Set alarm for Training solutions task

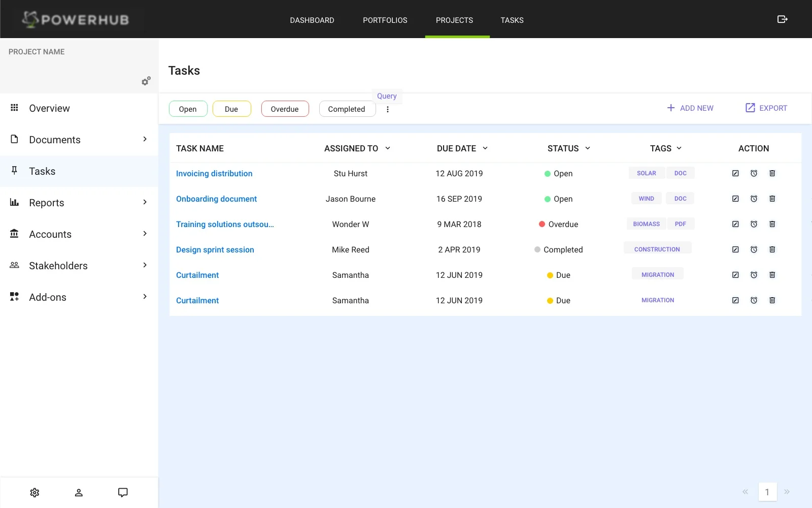click(x=754, y=224)
